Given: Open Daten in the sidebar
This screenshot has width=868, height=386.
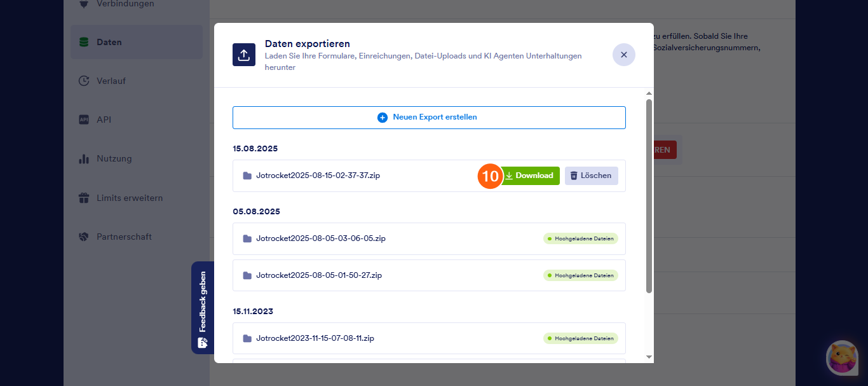Looking at the screenshot, I should (x=136, y=42).
